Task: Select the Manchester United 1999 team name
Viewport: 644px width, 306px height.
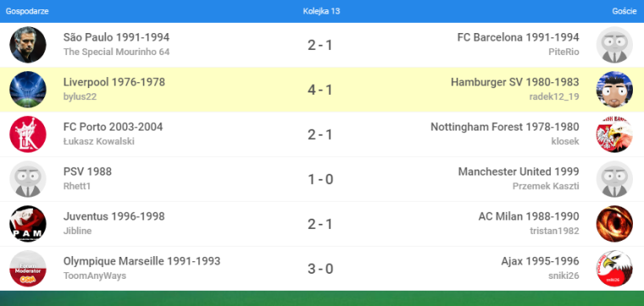Action: click(x=519, y=172)
